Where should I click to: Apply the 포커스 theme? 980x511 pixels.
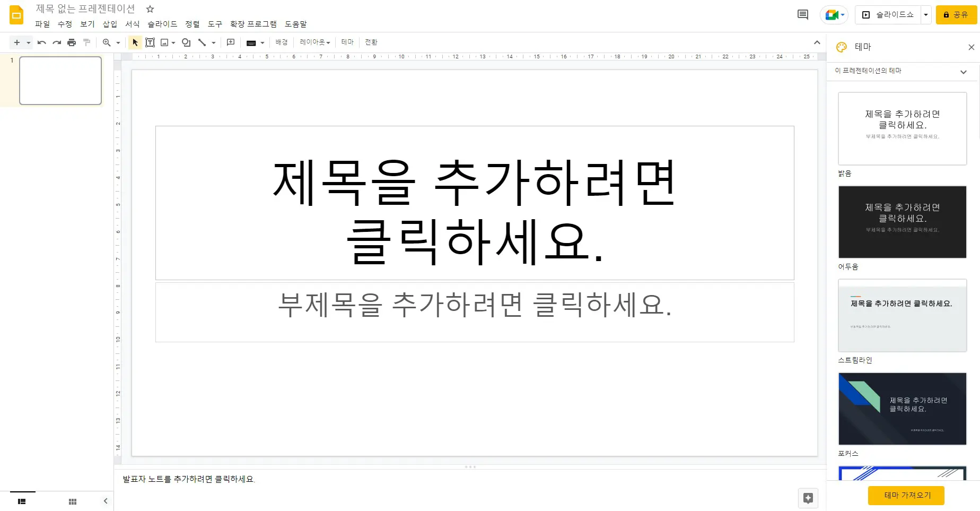[902, 409]
